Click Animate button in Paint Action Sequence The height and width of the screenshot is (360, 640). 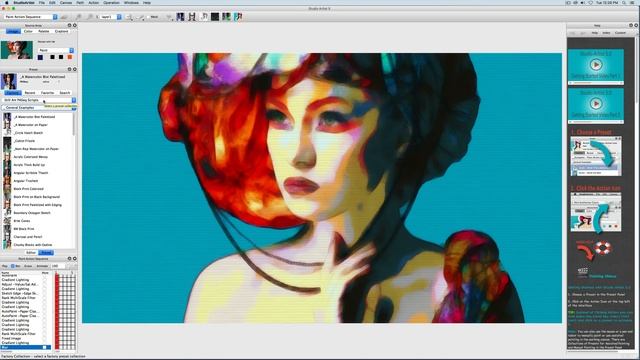pos(42,266)
